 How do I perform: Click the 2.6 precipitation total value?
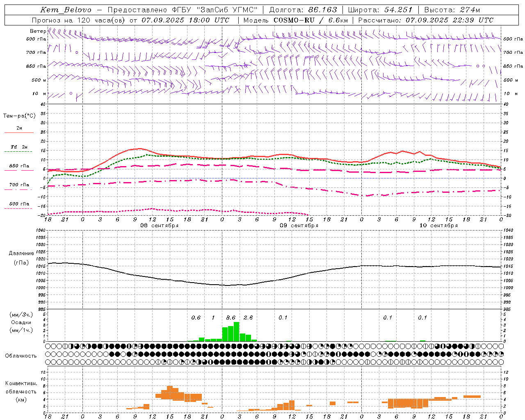click(x=248, y=318)
